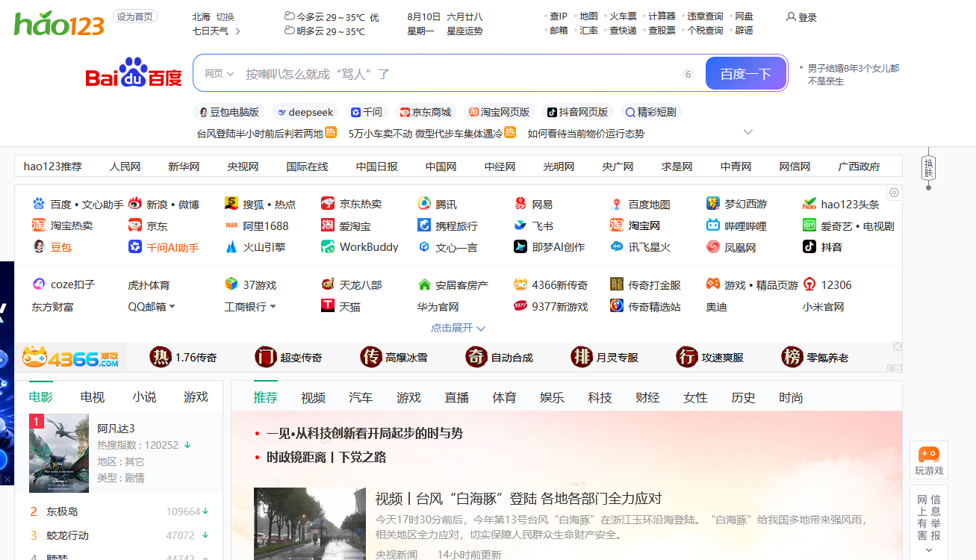Screen dimensions: 976x560
Task: Open the typhoon 白海豚 news thumbnail
Action: point(310,523)
